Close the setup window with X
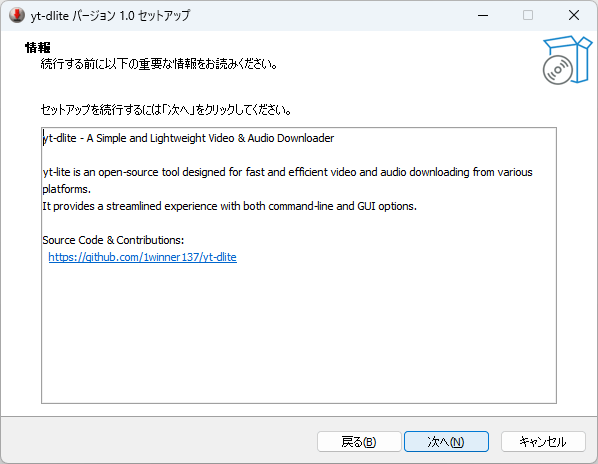Image resolution: width=598 pixels, height=464 pixels. click(x=574, y=16)
